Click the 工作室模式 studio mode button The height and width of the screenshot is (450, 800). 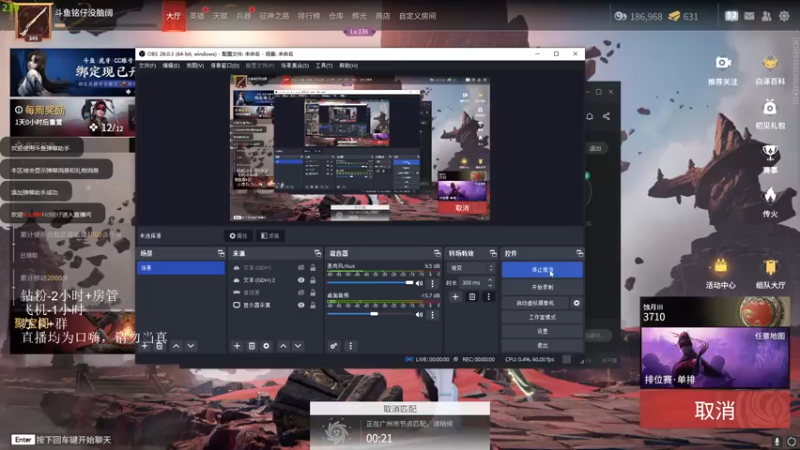[542, 317]
